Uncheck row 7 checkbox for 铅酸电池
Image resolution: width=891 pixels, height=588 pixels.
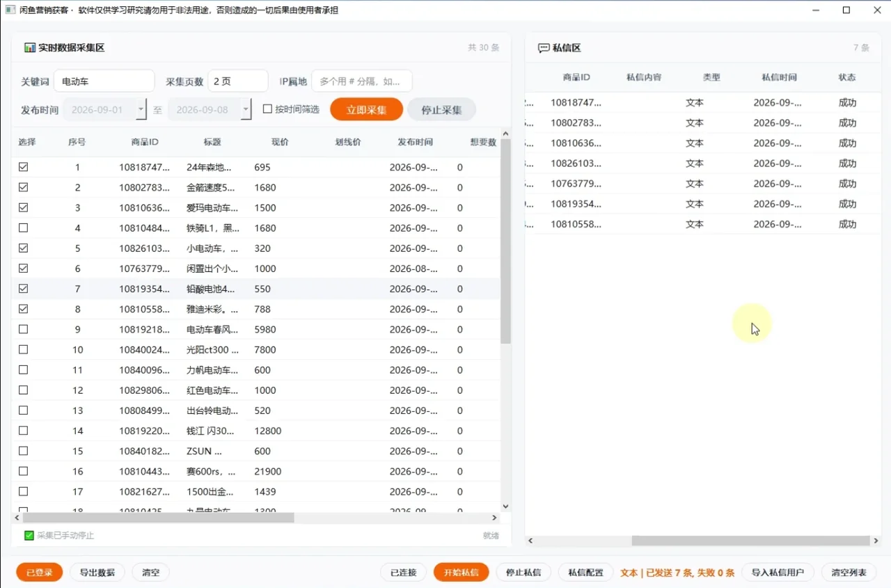coord(24,288)
